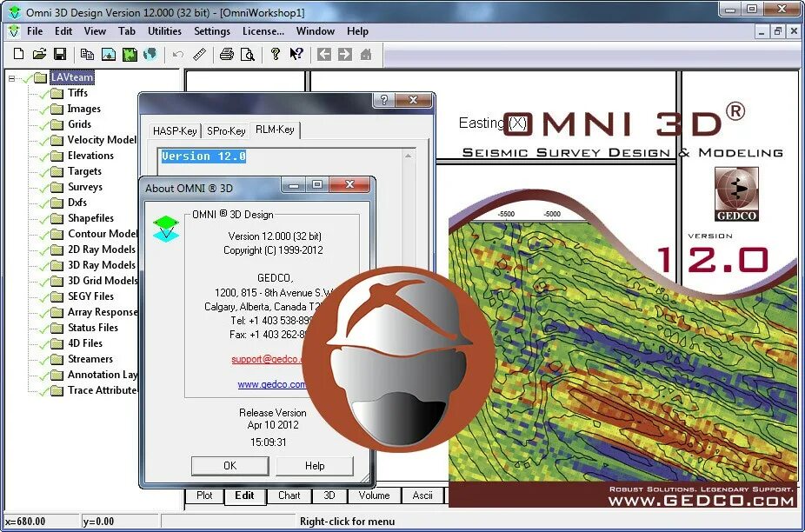Print using the printer toolbar icon

click(x=226, y=54)
